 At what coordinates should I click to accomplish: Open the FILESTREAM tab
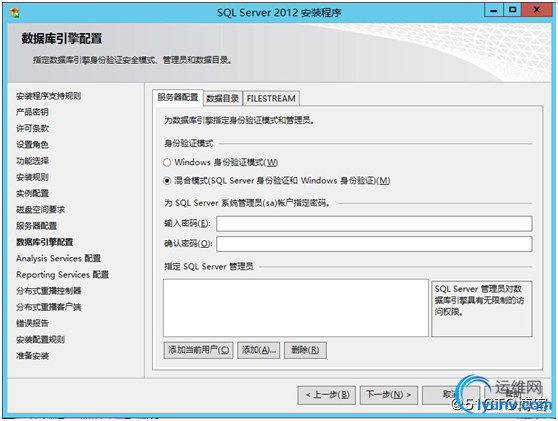point(271,99)
